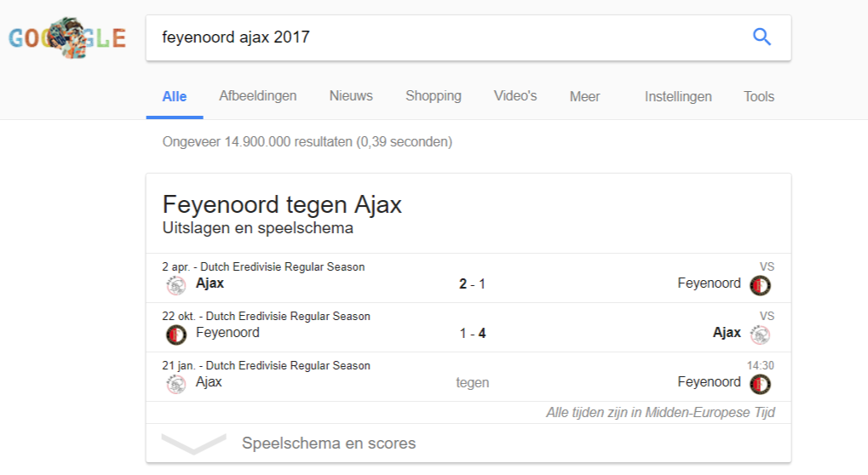Click Feyenoord crest in 2 apr. match

coord(760,285)
